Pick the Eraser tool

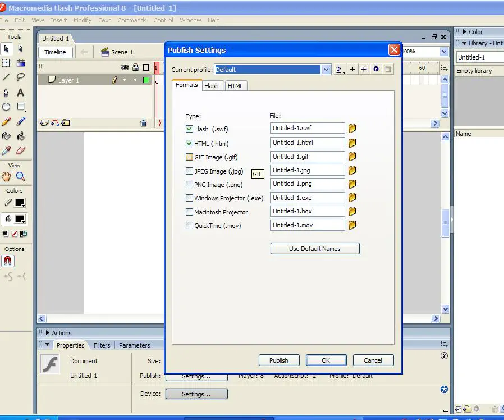point(21,150)
